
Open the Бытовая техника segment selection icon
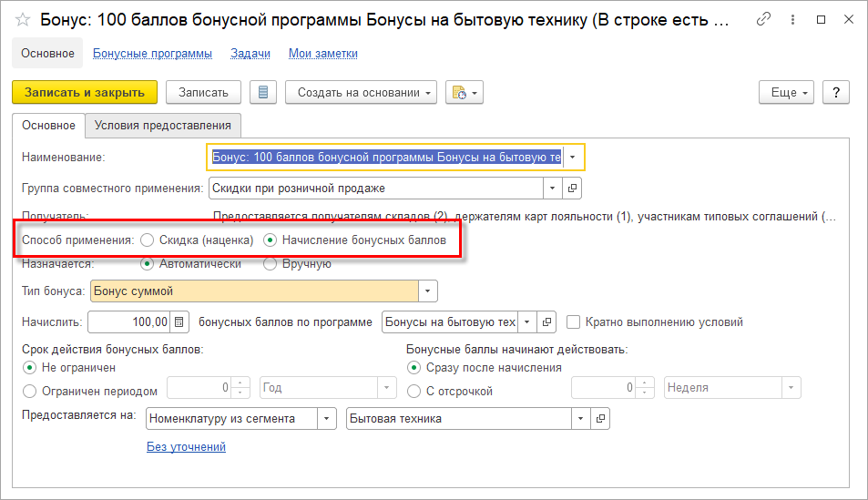[600, 418]
